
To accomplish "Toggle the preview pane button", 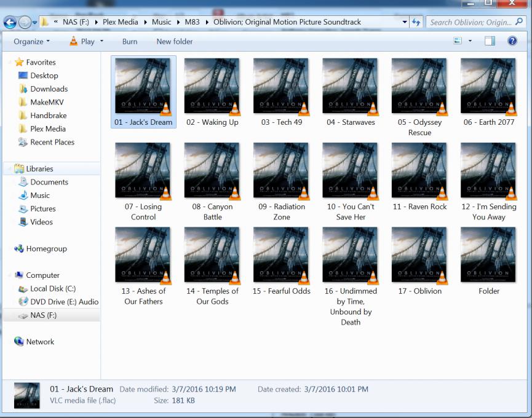I will [490, 41].
